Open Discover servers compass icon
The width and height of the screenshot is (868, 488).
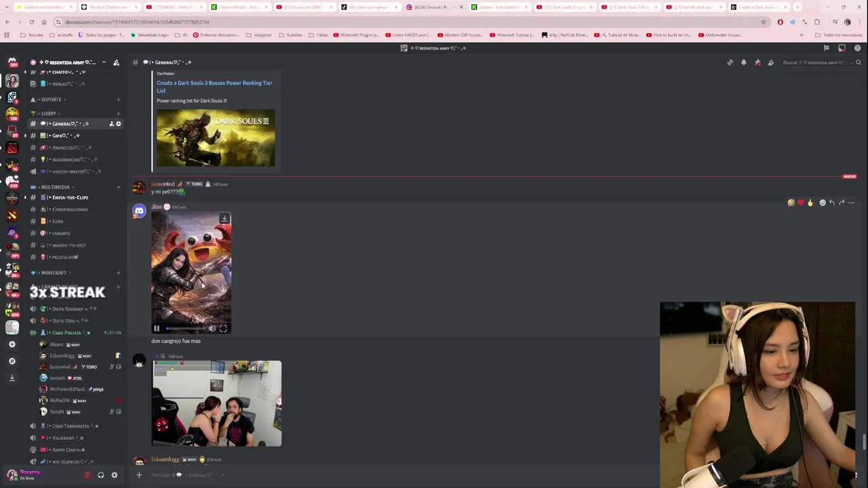(12, 361)
